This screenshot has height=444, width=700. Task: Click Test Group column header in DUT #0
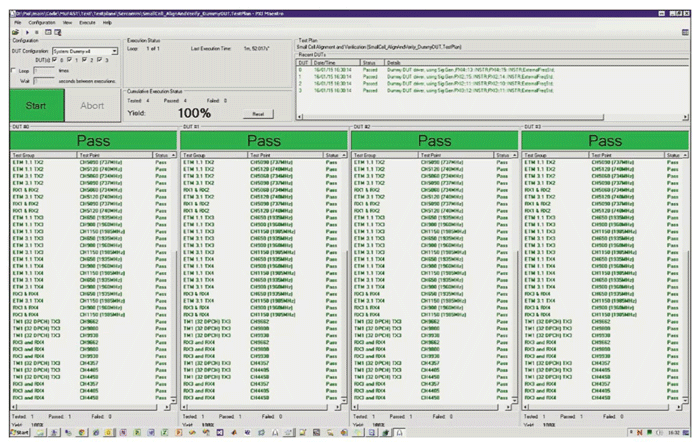pos(43,155)
